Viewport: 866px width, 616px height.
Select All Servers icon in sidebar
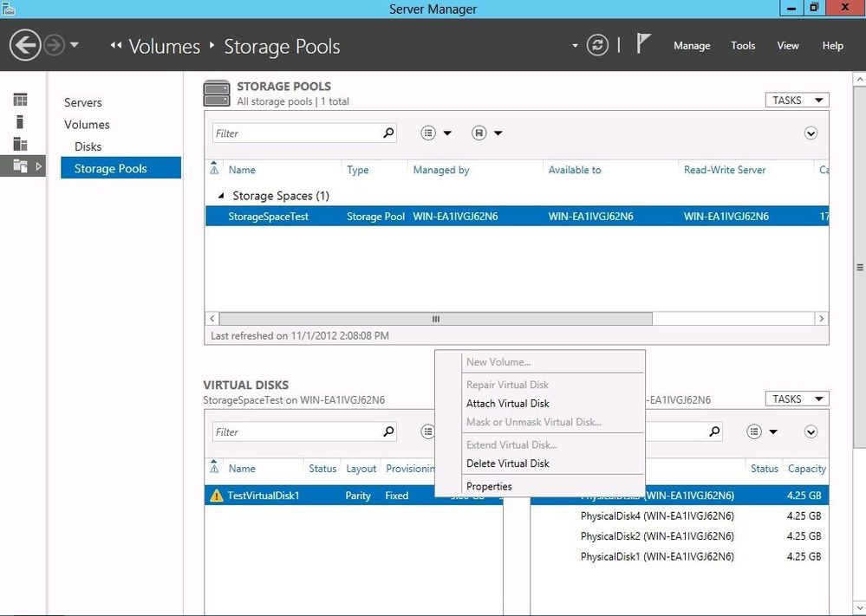(x=21, y=144)
